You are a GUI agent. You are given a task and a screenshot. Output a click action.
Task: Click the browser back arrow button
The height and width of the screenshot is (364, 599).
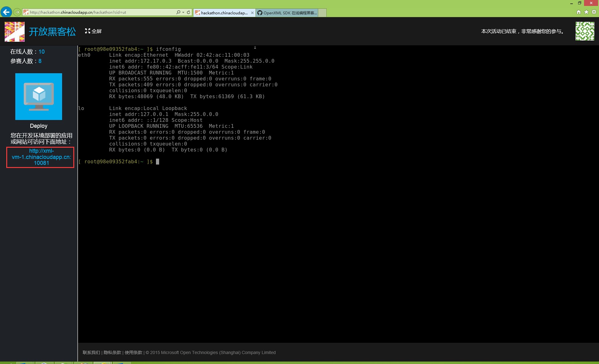point(6,12)
